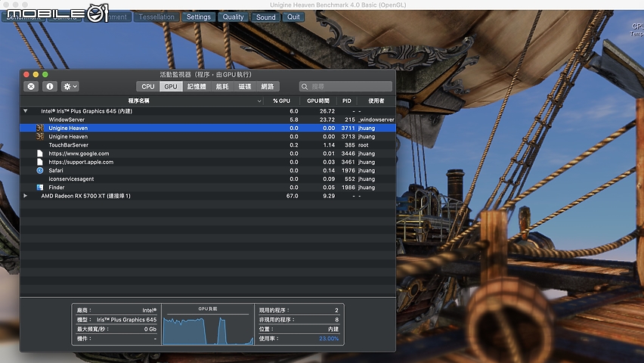This screenshot has height=363, width=644.
Task: Click the Finder icon in process list
Action: click(x=40, y=188)
